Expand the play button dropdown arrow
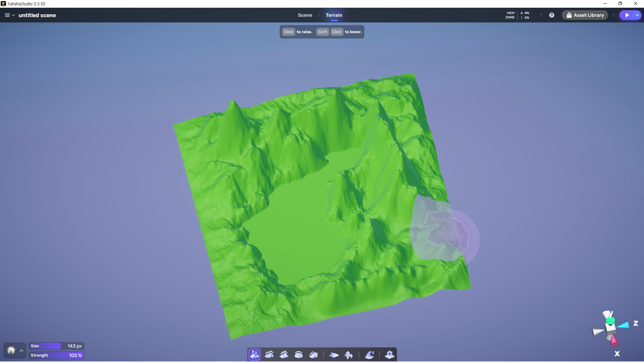 (x=637, y=15)
